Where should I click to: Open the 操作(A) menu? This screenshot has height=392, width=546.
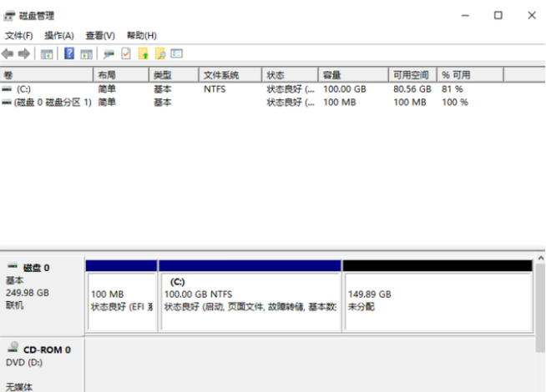pos(58,36)
